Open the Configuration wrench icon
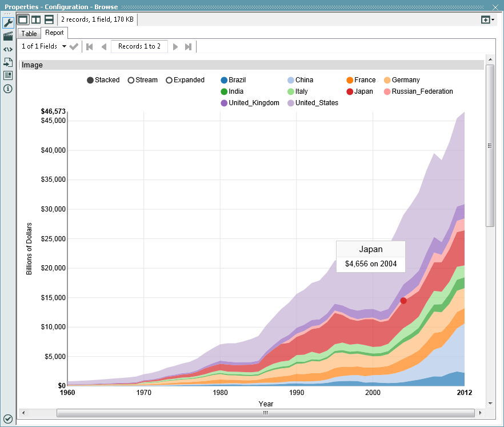The image size is (504, 427). 8,23
